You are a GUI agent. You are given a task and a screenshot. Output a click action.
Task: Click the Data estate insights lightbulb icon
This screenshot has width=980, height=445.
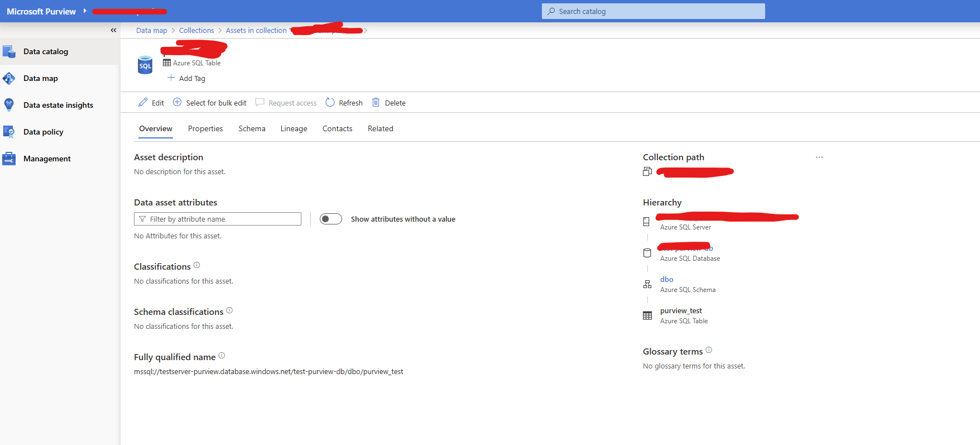[9, 105]
